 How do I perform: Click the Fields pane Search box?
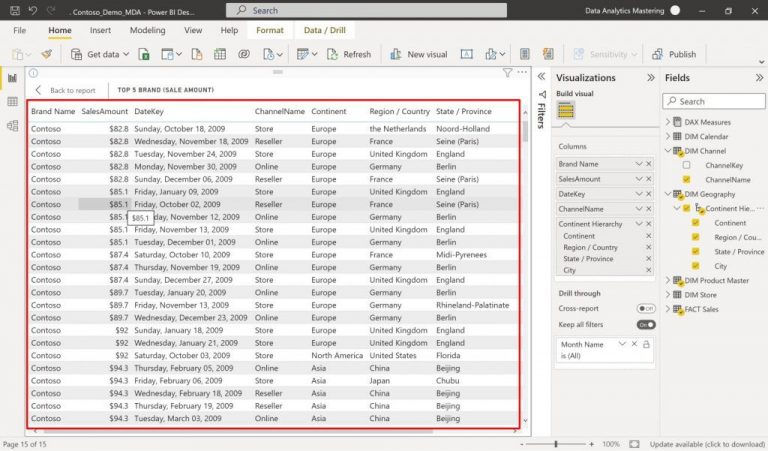pyautogui.click(x=714, y=101)
